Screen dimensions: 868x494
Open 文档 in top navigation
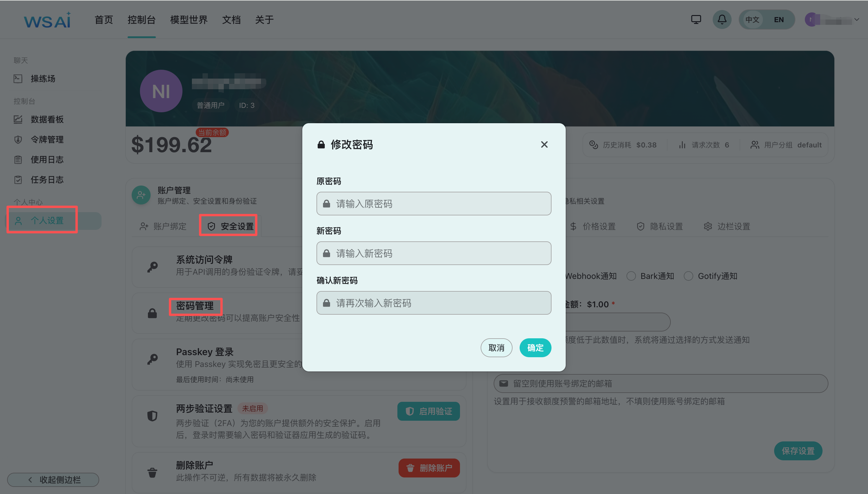[231, 20]
